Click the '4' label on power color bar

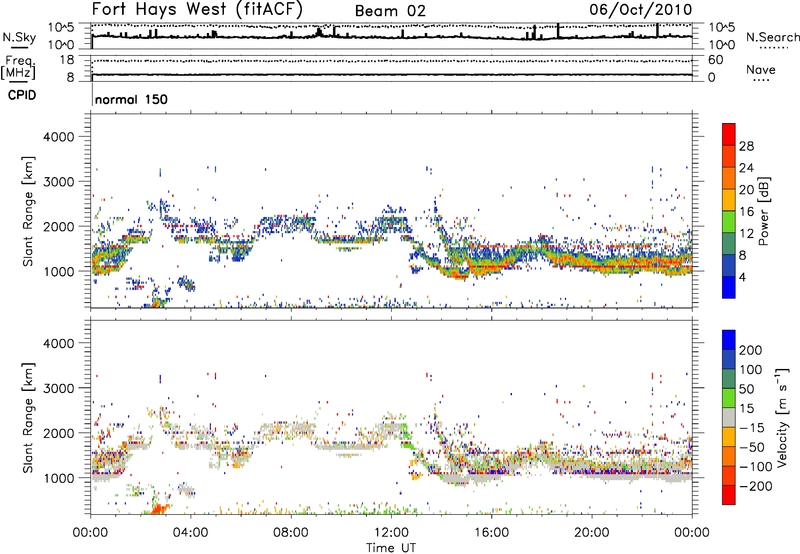tap(743, 278)
